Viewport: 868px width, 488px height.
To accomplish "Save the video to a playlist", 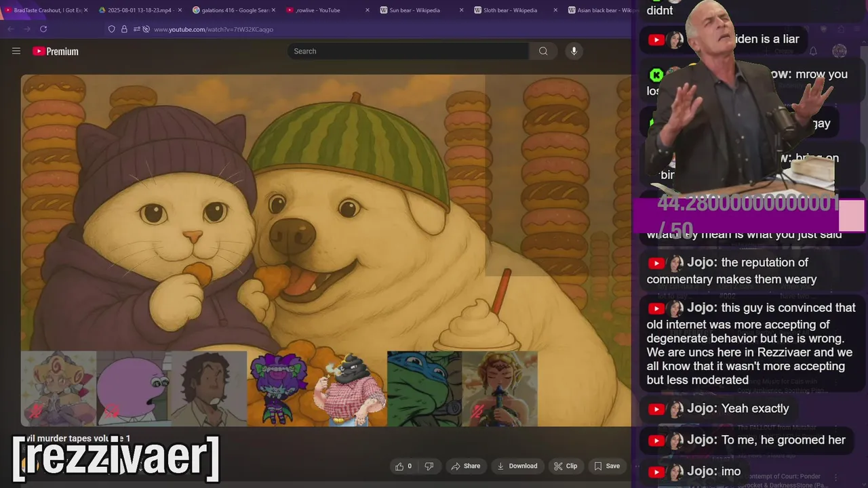I will click(607, 466).
